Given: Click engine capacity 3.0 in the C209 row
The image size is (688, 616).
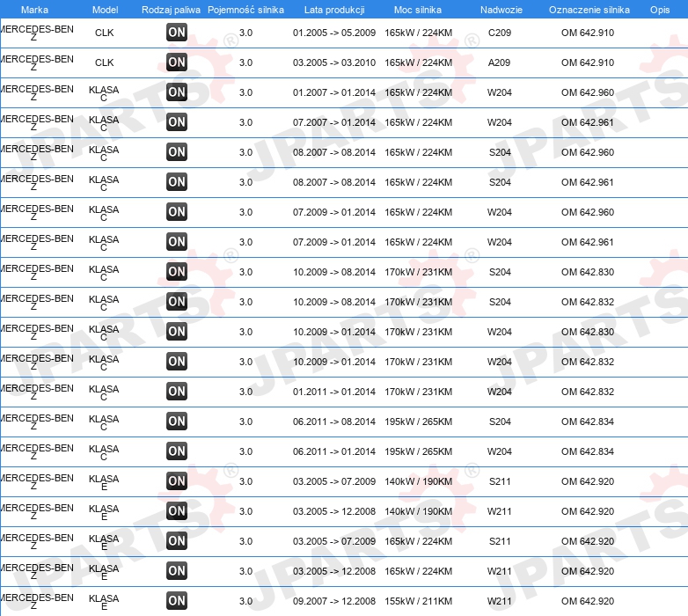Looking at the screenshot, I should point(245,33).
